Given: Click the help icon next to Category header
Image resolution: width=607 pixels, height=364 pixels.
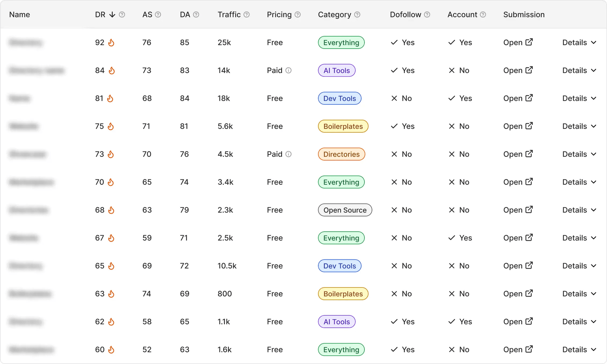Looking at the screenshot, I should (x=357, y=15).
